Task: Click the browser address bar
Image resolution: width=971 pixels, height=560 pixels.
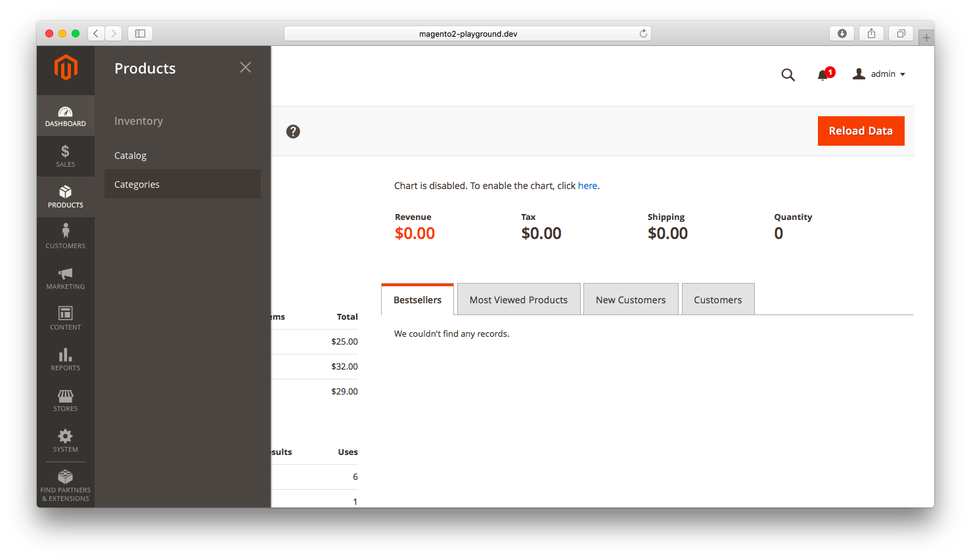Action: (x=466, y=33)
